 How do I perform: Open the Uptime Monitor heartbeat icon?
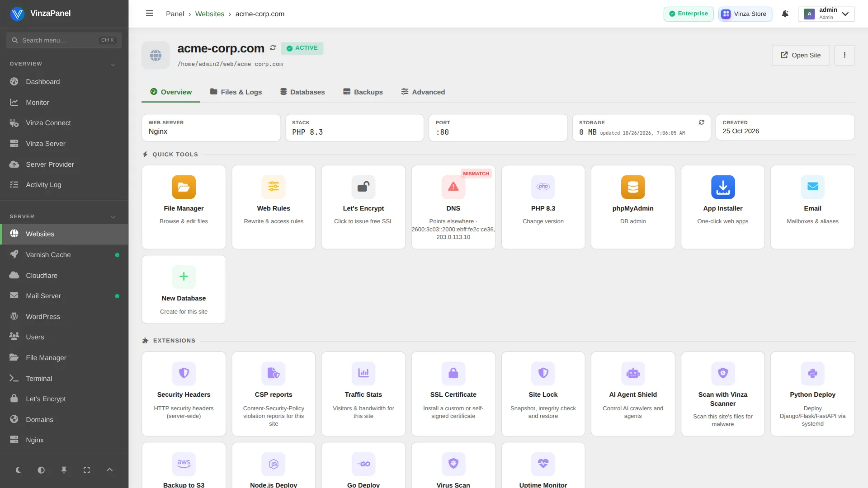tap(543, 464)
